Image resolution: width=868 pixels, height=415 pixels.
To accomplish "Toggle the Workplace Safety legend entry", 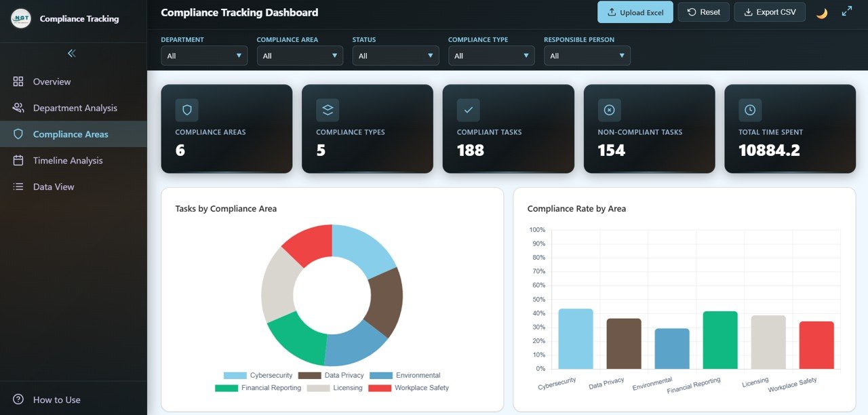I will [x=408, y=388].
